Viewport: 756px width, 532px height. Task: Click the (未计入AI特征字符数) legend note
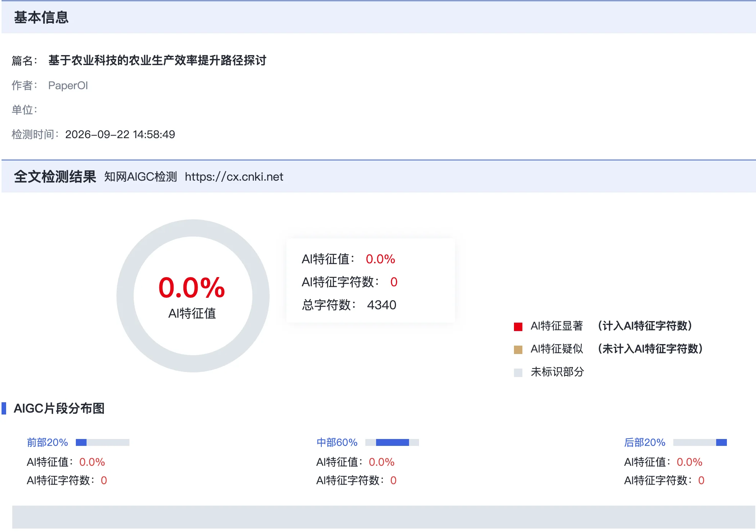point(650,349)
